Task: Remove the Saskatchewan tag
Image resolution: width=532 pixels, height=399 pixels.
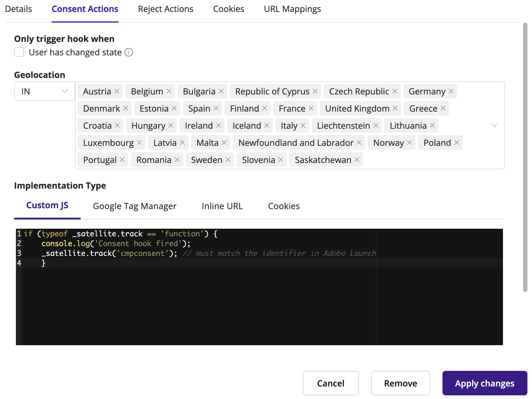Action: (357, 160)
